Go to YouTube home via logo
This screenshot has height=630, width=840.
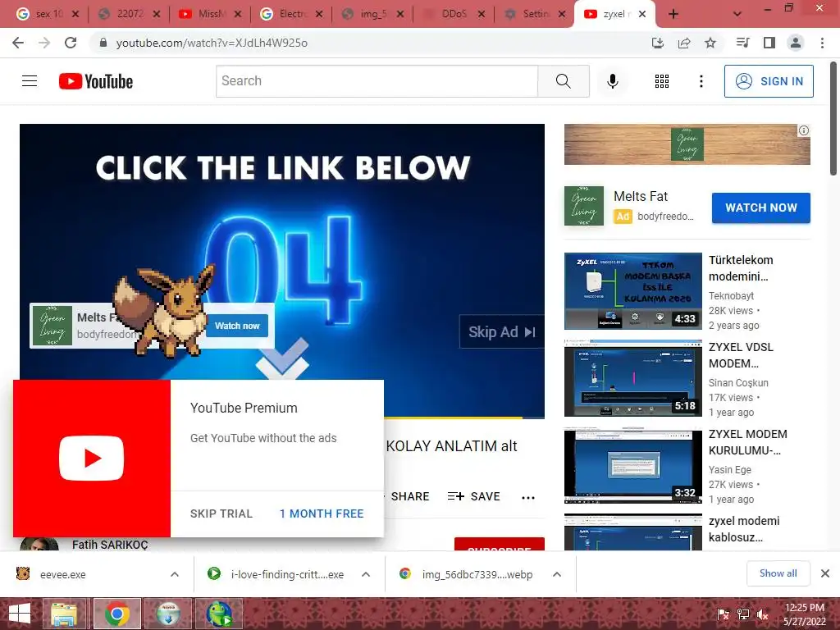(x=96, y=81)
